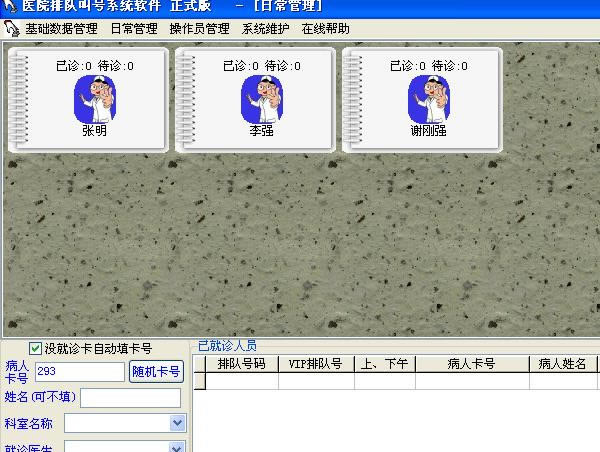Image resolution: width=600 pixels, height=452 pixels.
Task: Click the doctor avatar icon for 张明
Action: click(x=95, y=99)
